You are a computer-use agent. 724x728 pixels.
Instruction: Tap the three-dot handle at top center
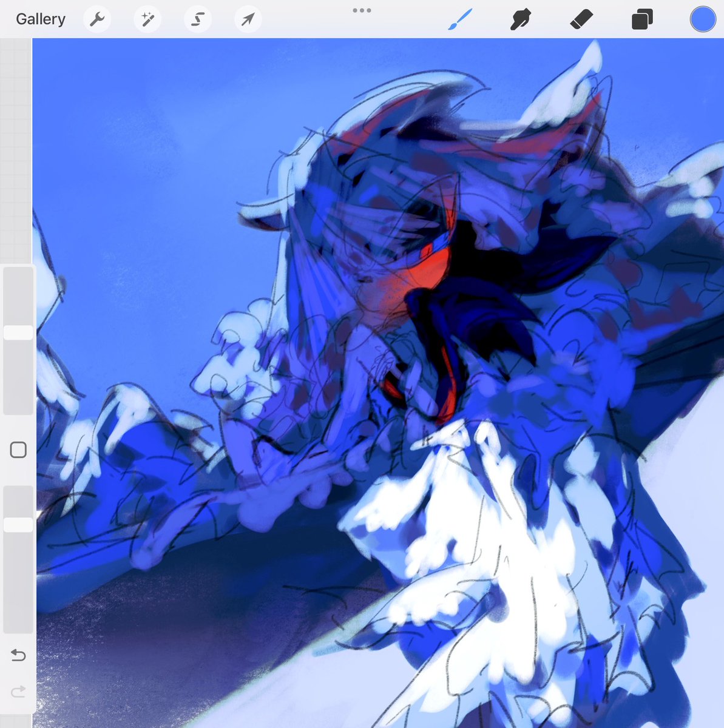tap(362, 10)
